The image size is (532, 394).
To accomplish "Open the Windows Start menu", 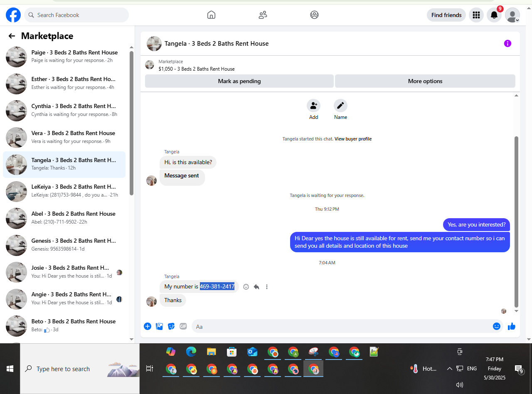I will [x=10, y=369].
